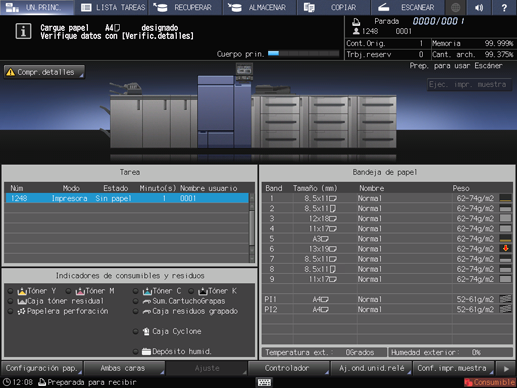
Task: Tap the Consumible status indicator
Action: pos(489,382)
